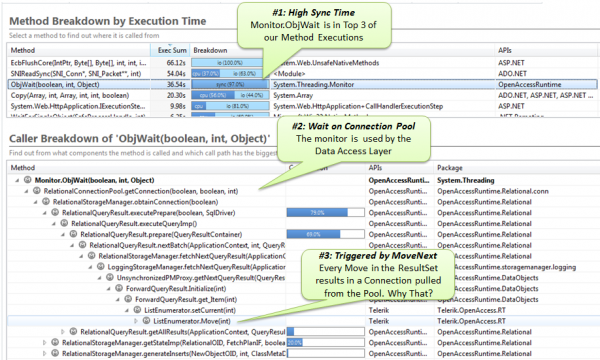Collapse the RelationalQueryResult.prepare node

(x=63, y=235)
